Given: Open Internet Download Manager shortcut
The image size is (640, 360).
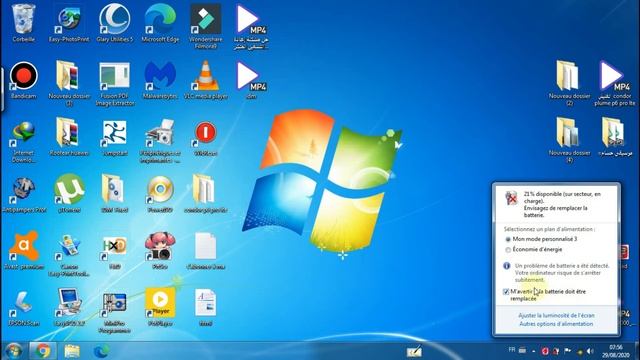Looking at the screenshot, I should (23, 141).
